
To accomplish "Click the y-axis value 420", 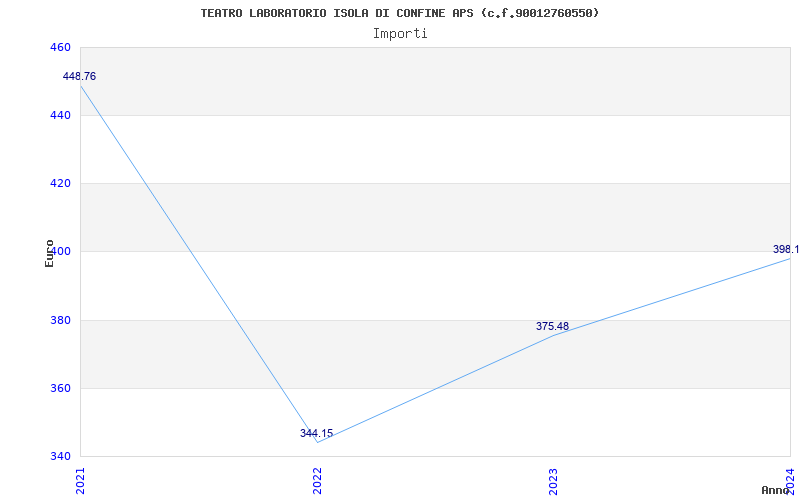I will [x=60, y=184].
